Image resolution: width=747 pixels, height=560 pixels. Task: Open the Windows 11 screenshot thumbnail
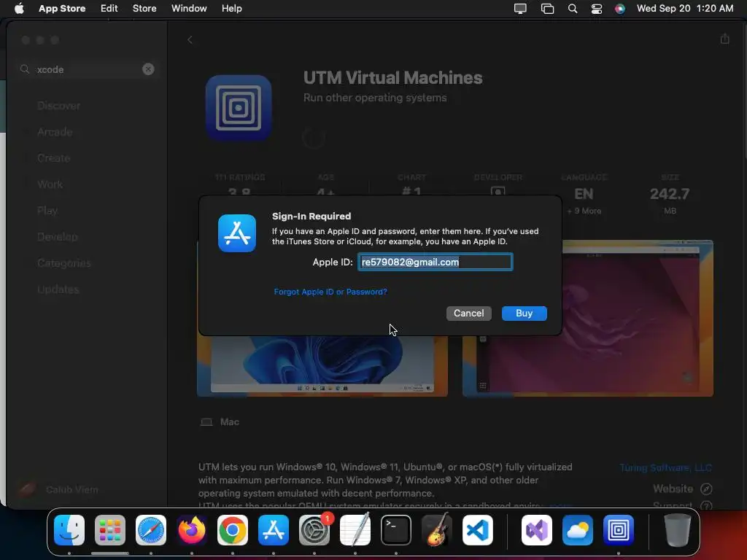point(322,366)
